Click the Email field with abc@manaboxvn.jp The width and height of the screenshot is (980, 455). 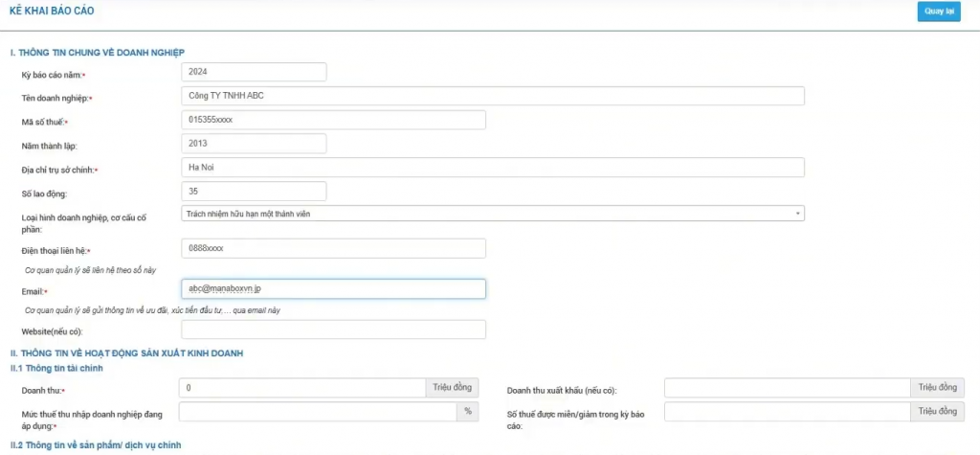[333, 288]
